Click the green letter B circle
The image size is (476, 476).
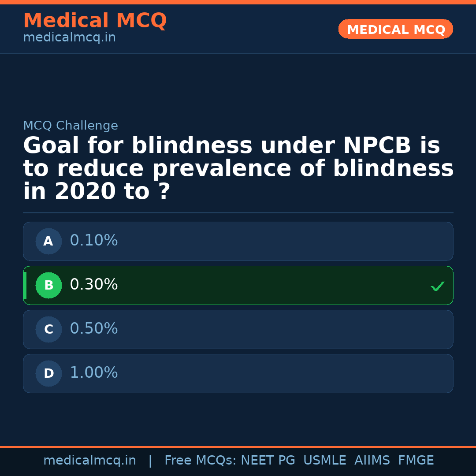(48, 285)
